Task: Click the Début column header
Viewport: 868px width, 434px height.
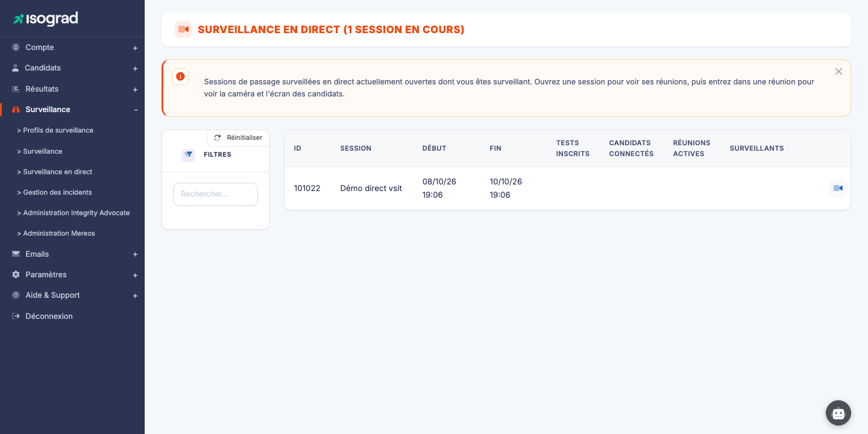Action: (435, 148)
